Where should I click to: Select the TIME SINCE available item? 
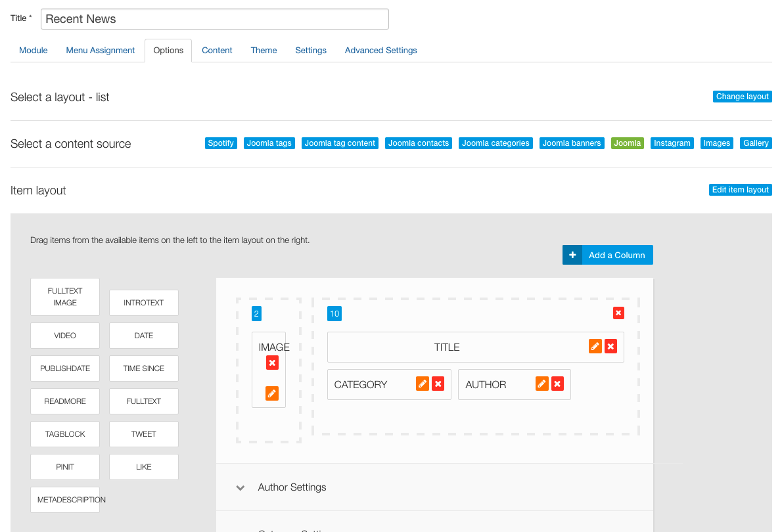pyautogui.click(x=144, y=368)
